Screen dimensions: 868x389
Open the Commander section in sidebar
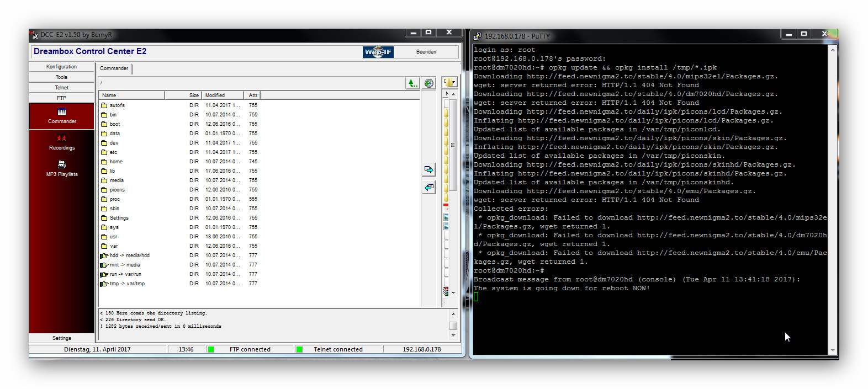(62, 116)
